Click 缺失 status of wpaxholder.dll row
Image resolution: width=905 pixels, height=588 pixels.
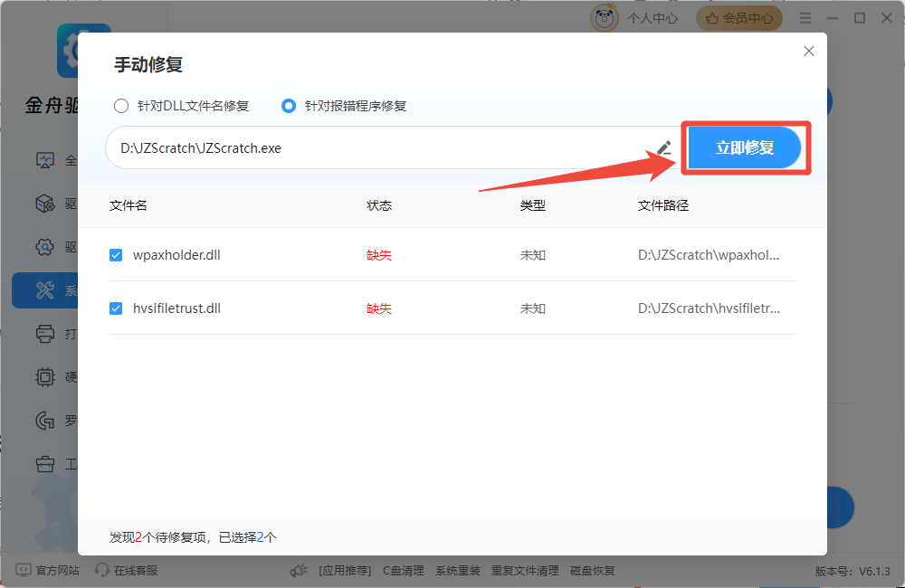tap(379, 255)
